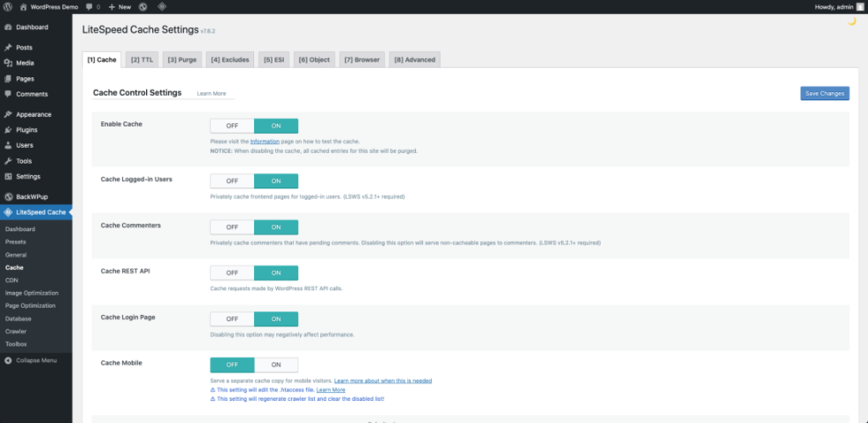868x423 pixels.
Task: Click the LiteSpeed diamond icon in admin bar
Action: (x=162, y=7)
